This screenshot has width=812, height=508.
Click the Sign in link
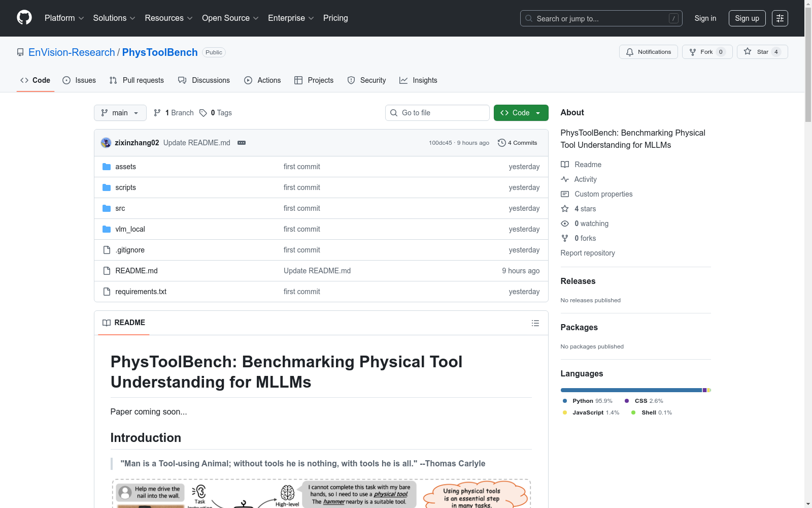(x=705, y=18)
